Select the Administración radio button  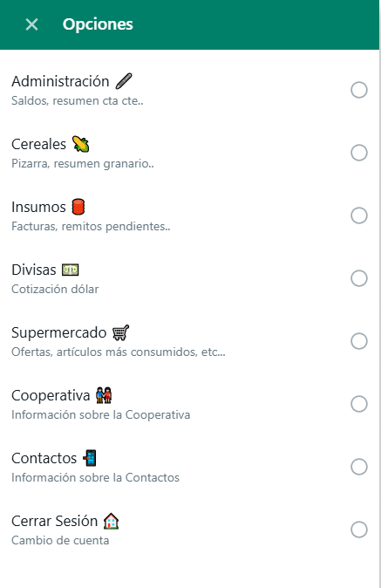[359, 90]
